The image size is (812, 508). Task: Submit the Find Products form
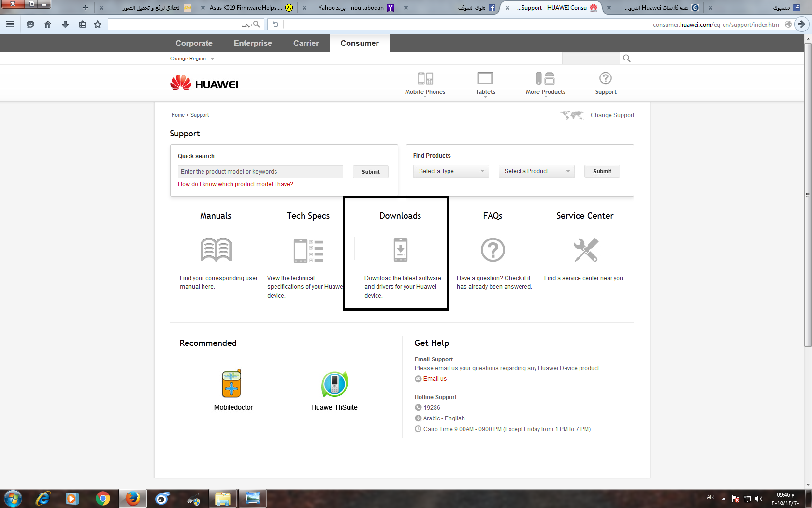(602, 171)
